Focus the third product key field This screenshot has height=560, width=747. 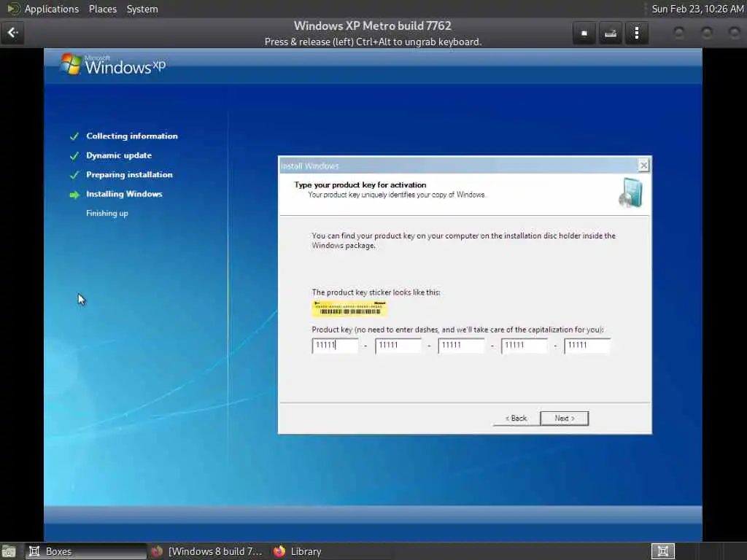tap(461, 345)
